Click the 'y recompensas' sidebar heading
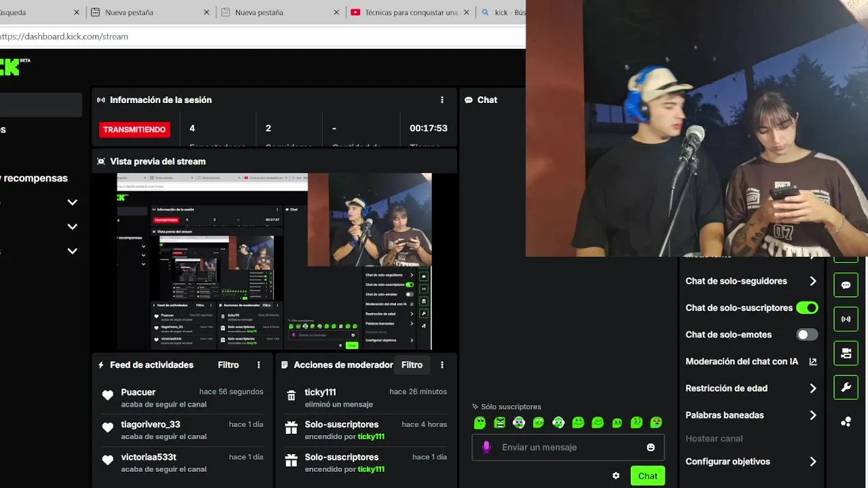The height and width of the screenshot is (488, 868). [x=35, y=178]
